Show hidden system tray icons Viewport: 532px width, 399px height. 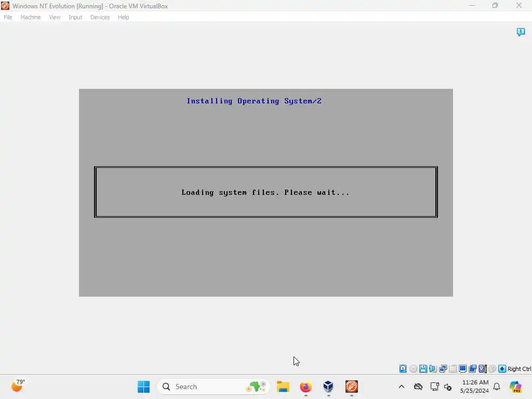402,387
